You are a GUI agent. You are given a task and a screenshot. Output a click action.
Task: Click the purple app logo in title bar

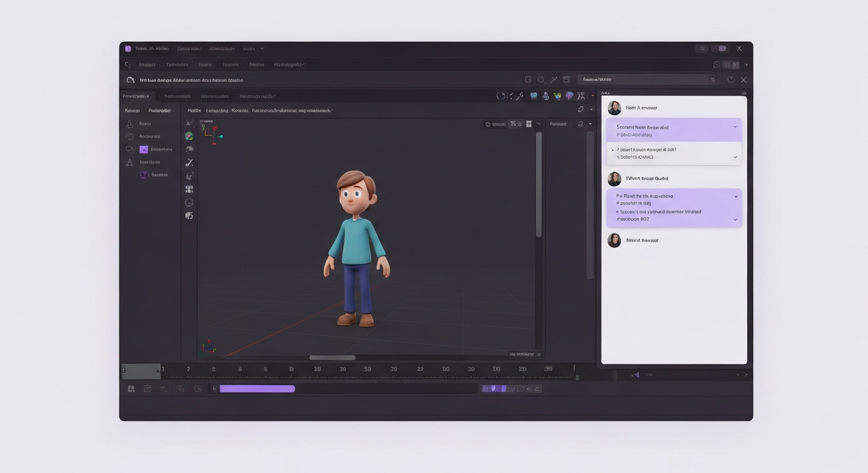(x=128, y=49)
